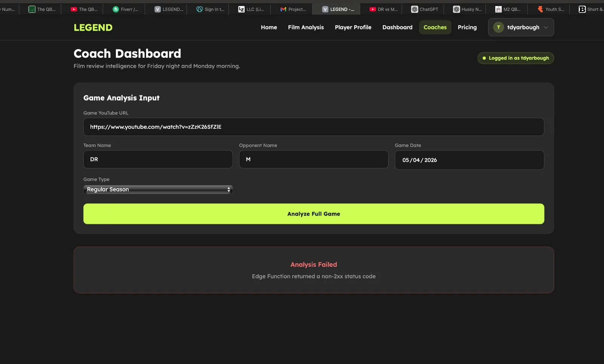Click the Edge Function error message text

(313, 276)
